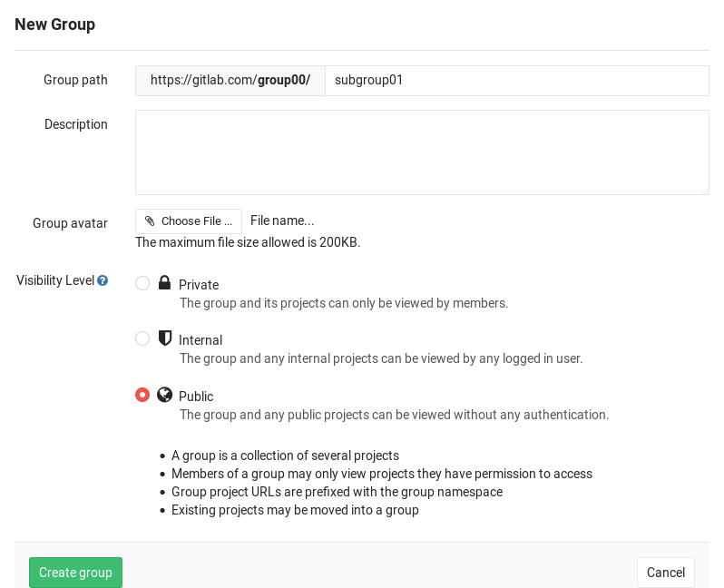Image resolution: width=724 pixels, height=588 pixels.
Task: Open the Choose File avatar picker
Action: (x=189, y=221)
